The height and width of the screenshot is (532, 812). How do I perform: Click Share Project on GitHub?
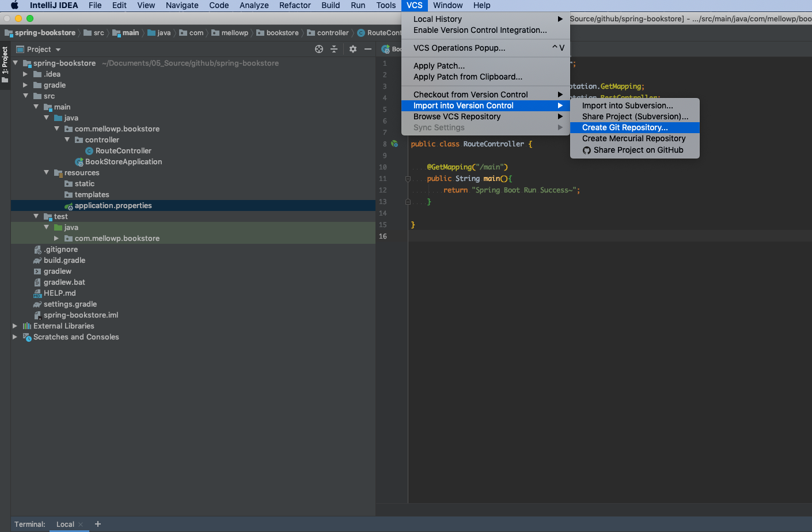point(635,150)
